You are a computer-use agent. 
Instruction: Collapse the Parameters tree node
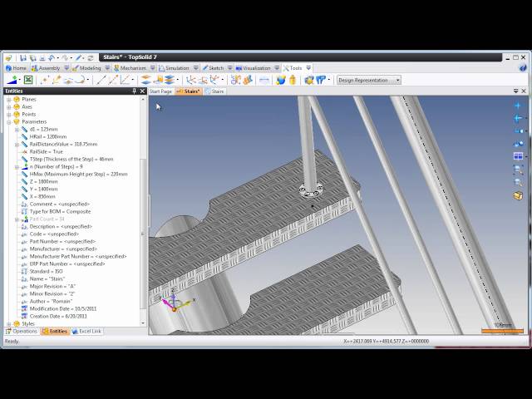pyautogui.click(x=8, y=122)
